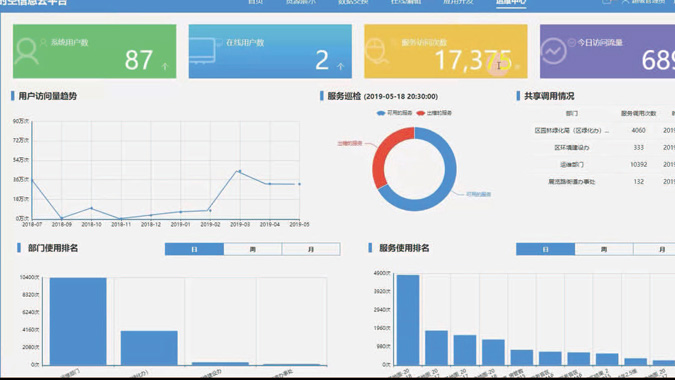
Task: Select 周 in 服务使用排名 period switch
Action: tap(604, 249)
